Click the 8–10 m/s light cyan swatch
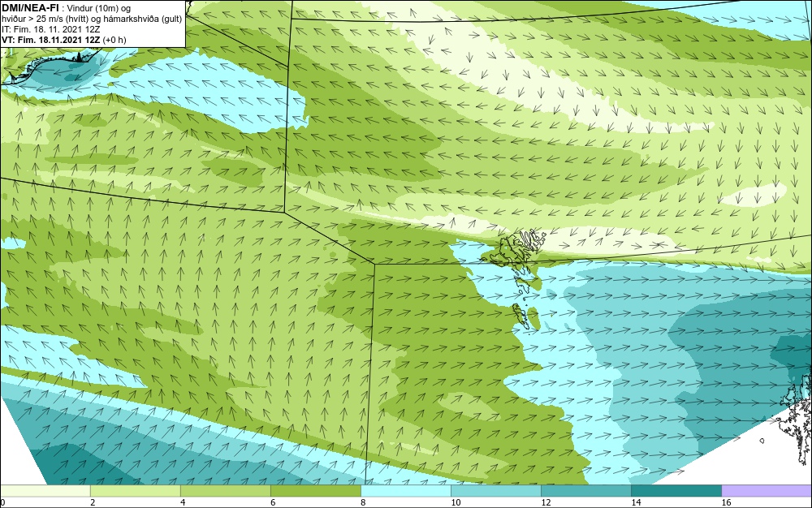 405,490
